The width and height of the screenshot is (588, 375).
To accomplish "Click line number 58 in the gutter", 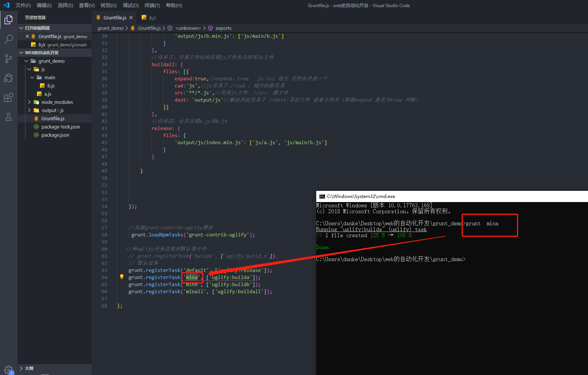I will pos(104,235).
